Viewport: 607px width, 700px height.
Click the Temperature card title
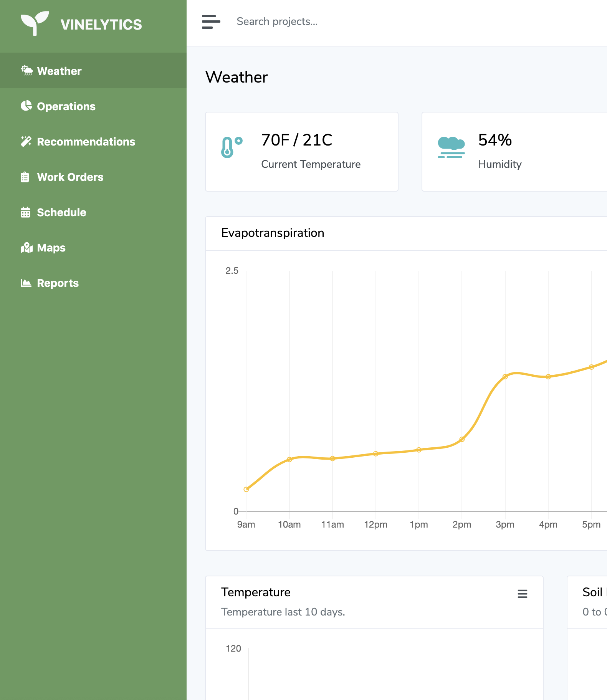pyautogui.click(x=256, y=592)
